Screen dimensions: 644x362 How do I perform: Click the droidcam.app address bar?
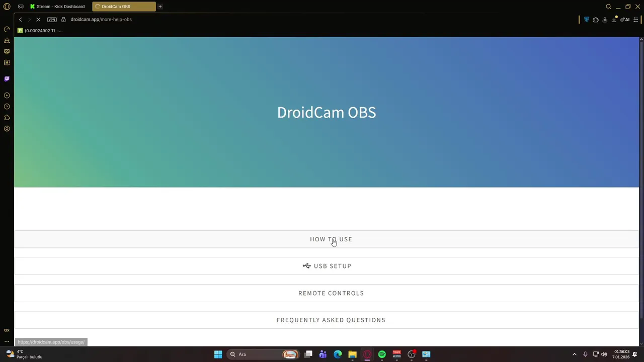(x=101, y=20)
